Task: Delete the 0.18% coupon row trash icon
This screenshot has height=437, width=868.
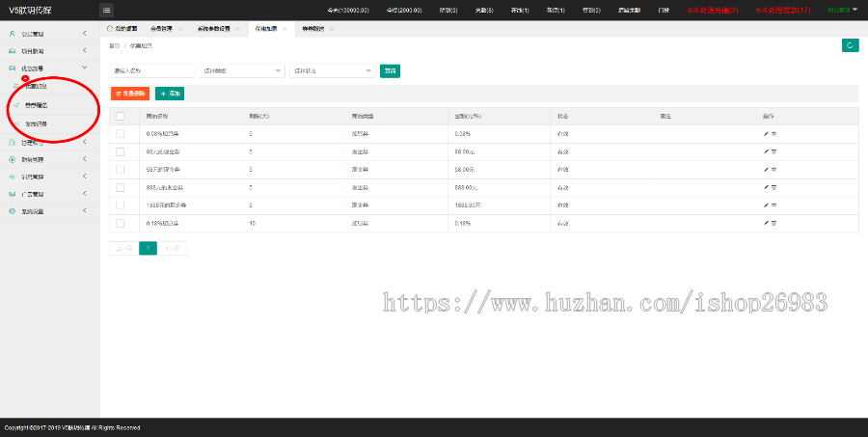Action: (x=773, y=223)
